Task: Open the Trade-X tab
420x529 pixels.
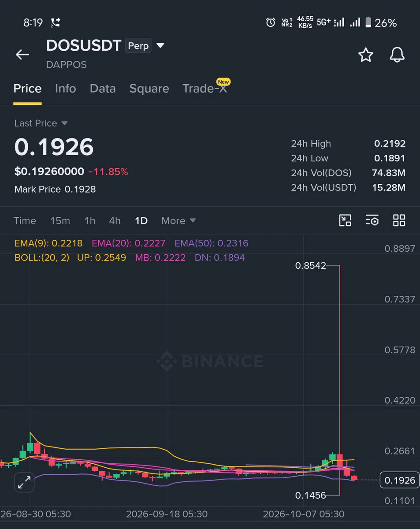Action: point(205,88)
